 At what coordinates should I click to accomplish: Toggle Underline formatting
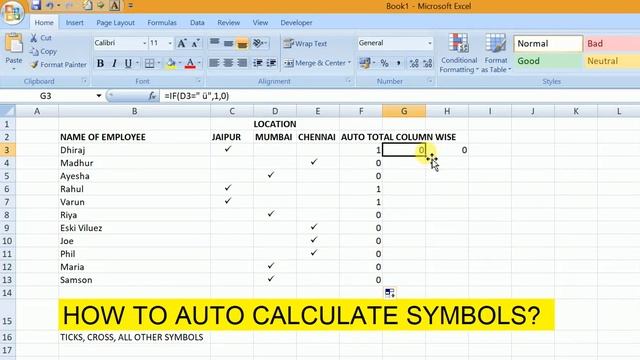pos(128,63)
